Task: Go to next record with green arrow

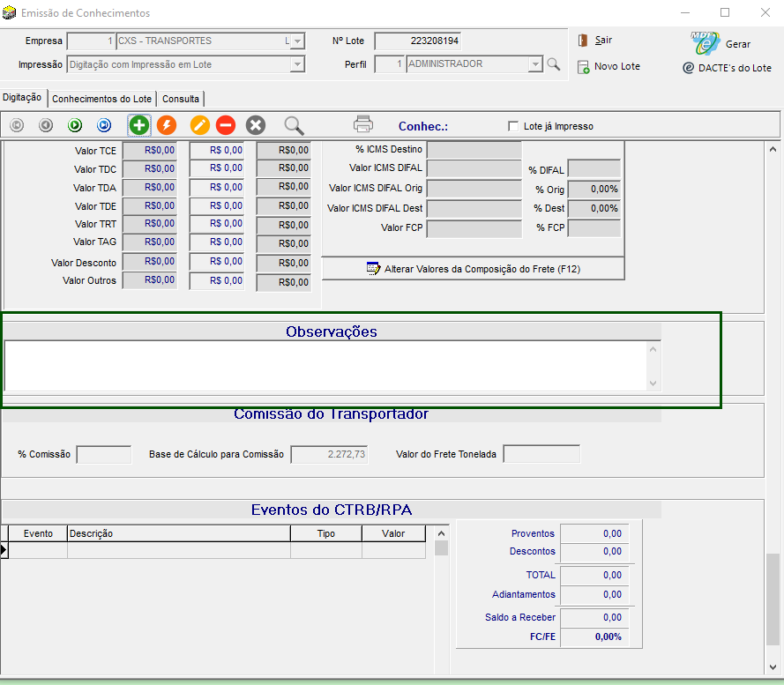Action: [75, 125]
